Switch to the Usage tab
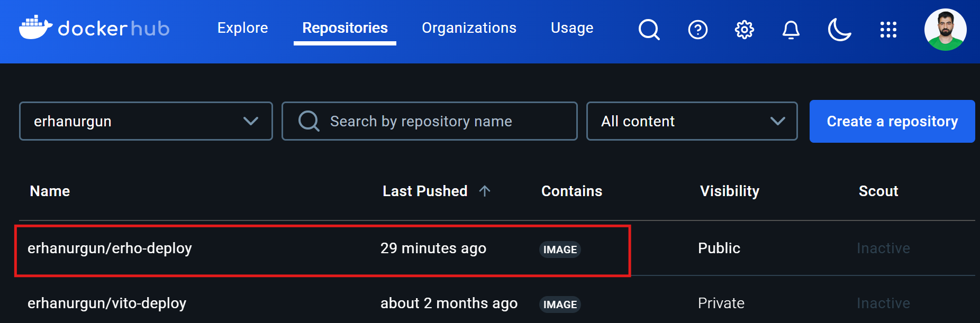This screenshot has height=323, width=980. coord(572,27)
